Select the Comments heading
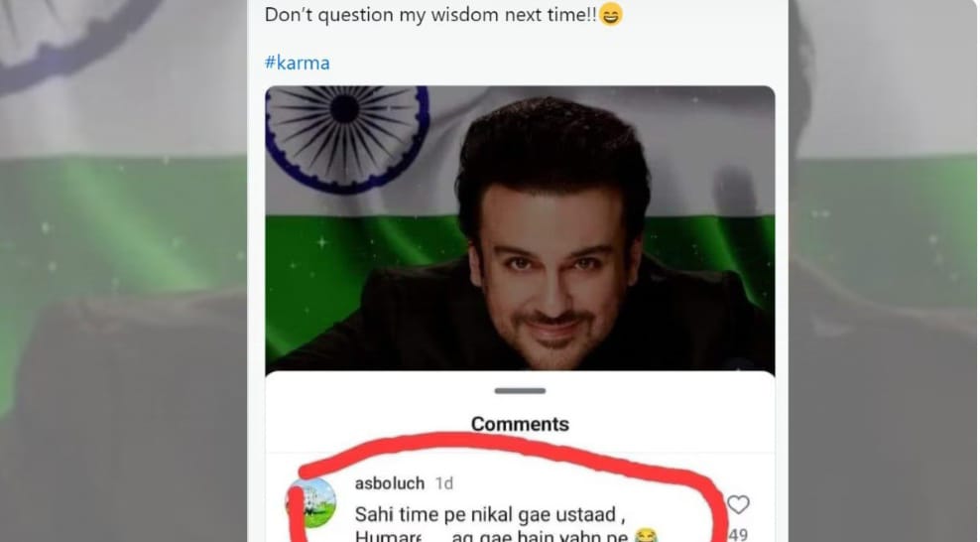This screenshot has width=980, height=542. 520,424
